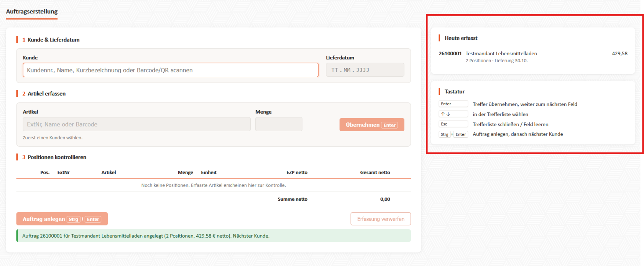Click the Strg key hint in Tastatur
Viewport: 644px width, 266px height.
pyautogui.click(x=444, y=134)
